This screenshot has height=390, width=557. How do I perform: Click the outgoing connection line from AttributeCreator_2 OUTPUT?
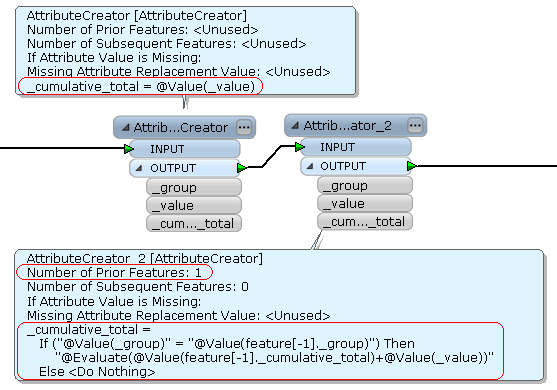pos(487,166)
